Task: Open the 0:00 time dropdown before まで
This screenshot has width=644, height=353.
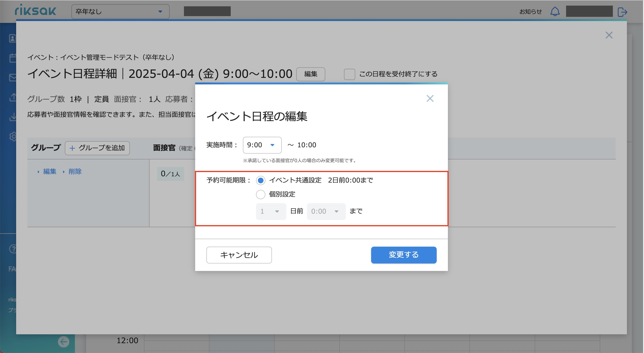Action: (x=326, y=211)
